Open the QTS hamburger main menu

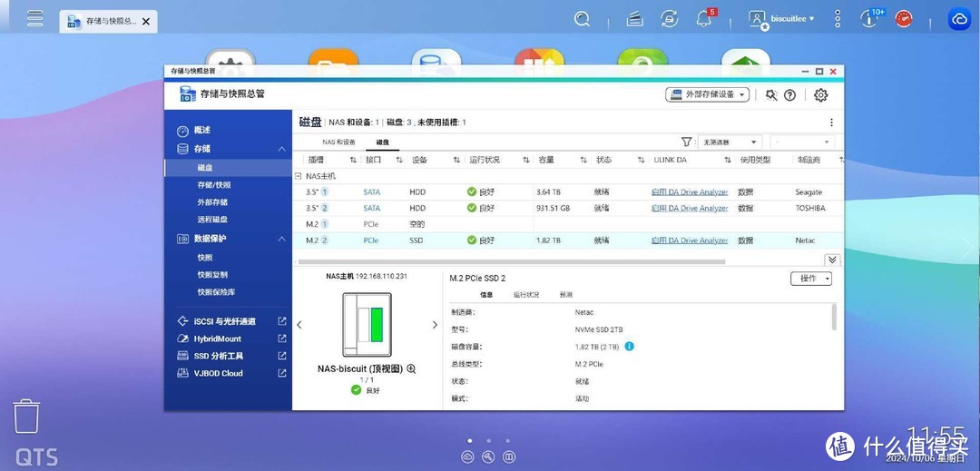tap(35, 17)
